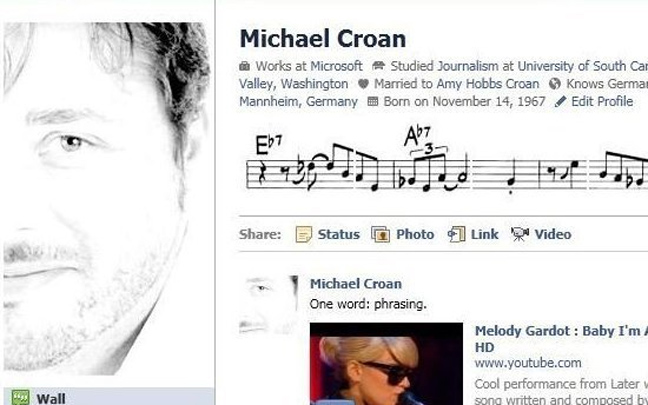
Task: Click the heart icon beside Married to
Action: (363, 84)
